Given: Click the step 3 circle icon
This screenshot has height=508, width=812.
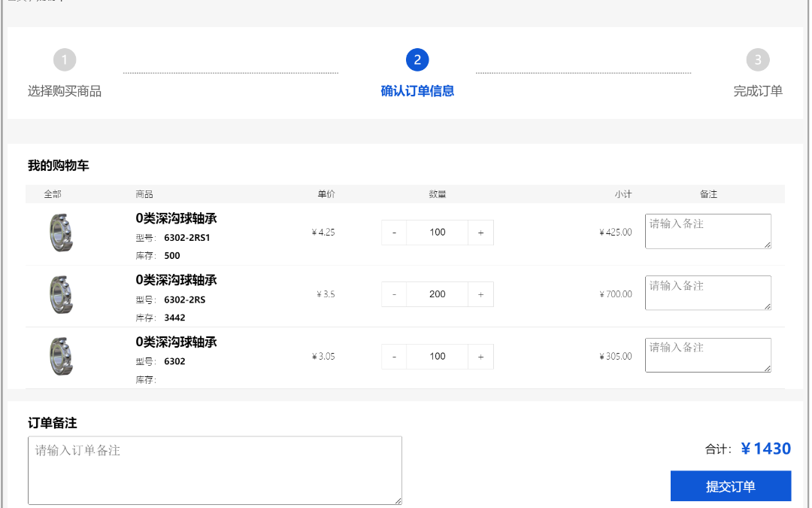Looking at the screenshot, I should 757,59.
